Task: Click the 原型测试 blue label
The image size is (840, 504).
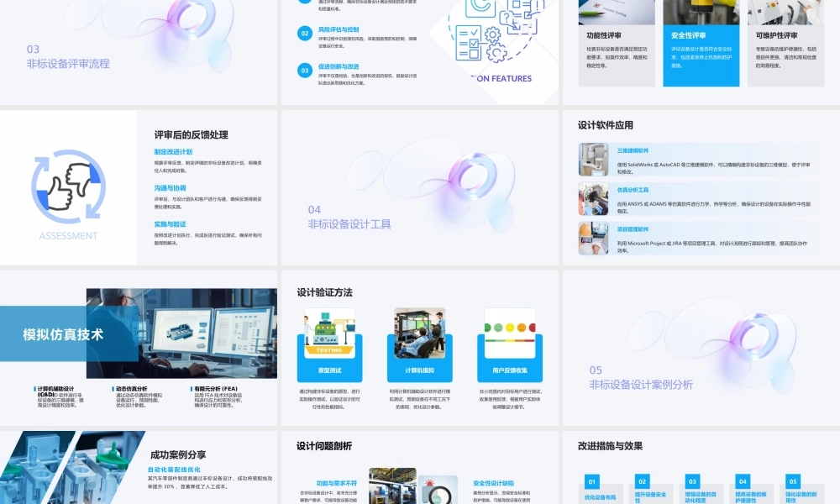Action: pyautogui.click(x=329, y=370)
